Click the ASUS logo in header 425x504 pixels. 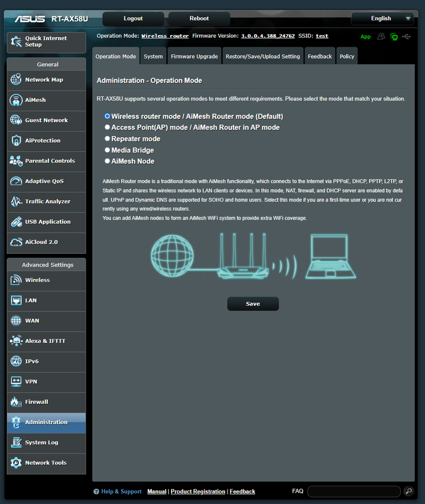pyautogui.click(x=30, y=19)
